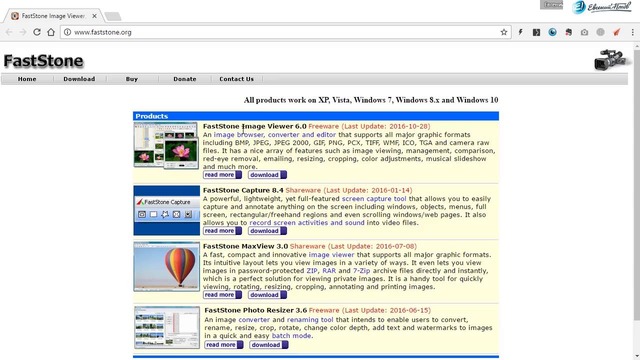Click the video camera image in header

pos(611,60)
